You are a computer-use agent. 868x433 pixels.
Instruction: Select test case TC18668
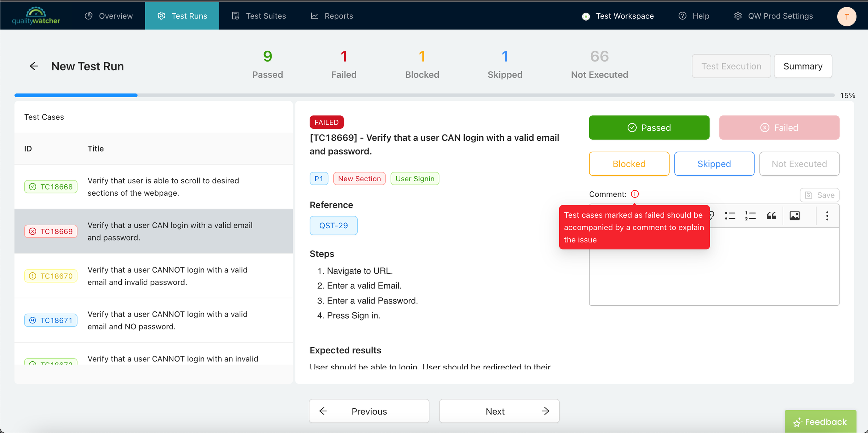[x=51, y=187]
